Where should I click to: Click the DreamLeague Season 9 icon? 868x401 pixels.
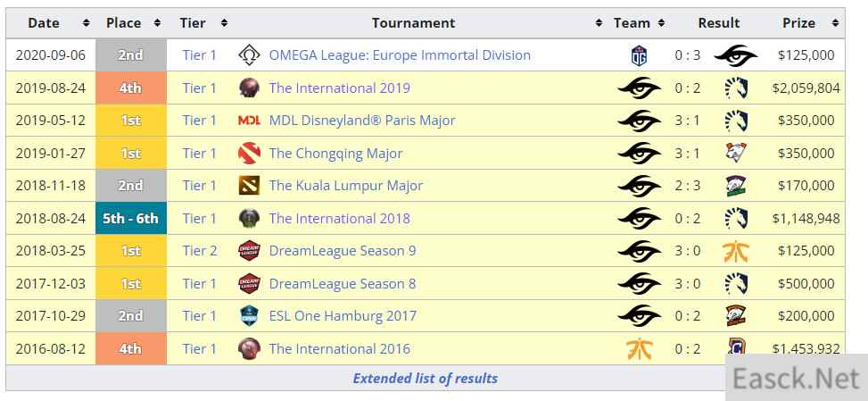click(x=249, y=251)
